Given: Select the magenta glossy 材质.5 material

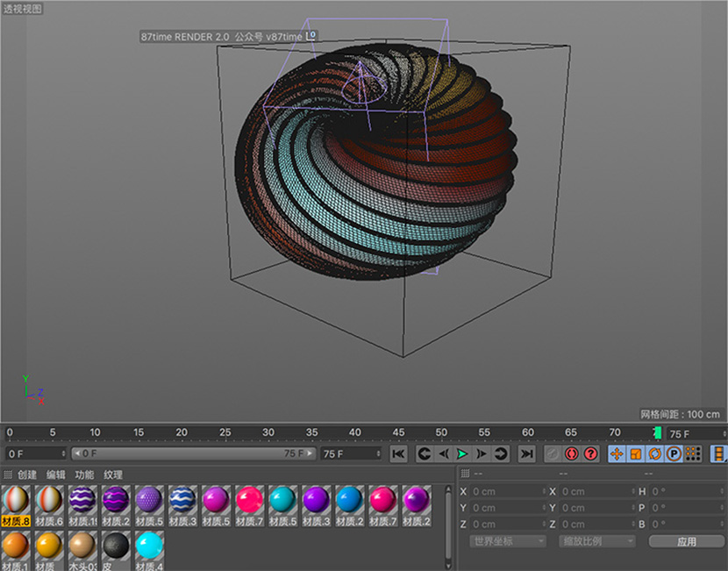Looking at the screenshot, I should (x=217, y=505).
